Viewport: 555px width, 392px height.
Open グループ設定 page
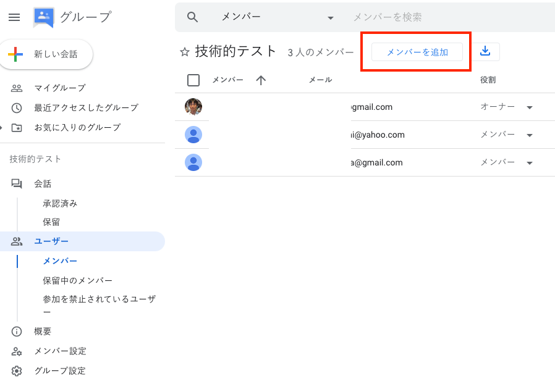tap(60, 371)
